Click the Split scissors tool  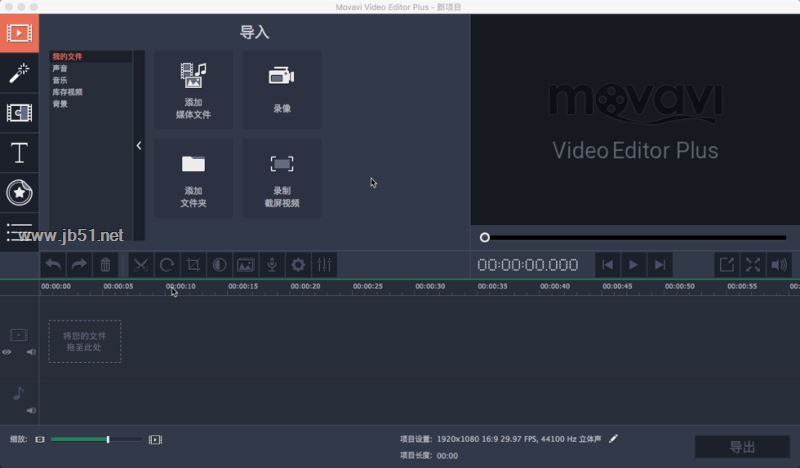[x=141, y=265]
